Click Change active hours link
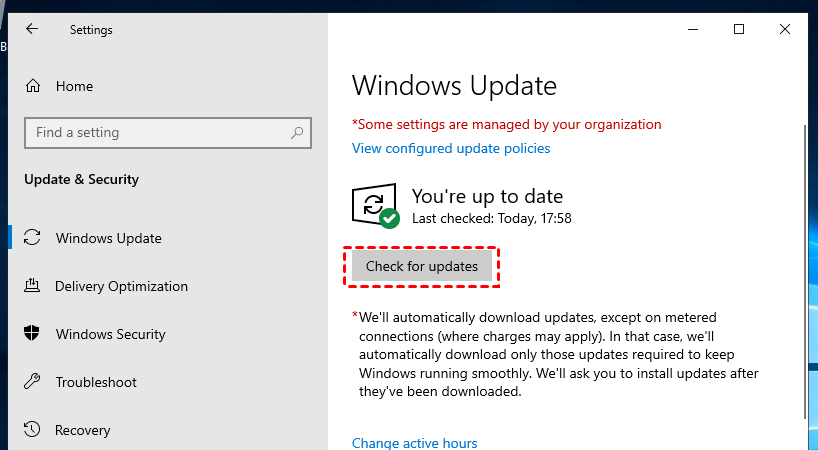Image resolution: width=818 pixels, height=450 pixels. [x=415, y=443]
